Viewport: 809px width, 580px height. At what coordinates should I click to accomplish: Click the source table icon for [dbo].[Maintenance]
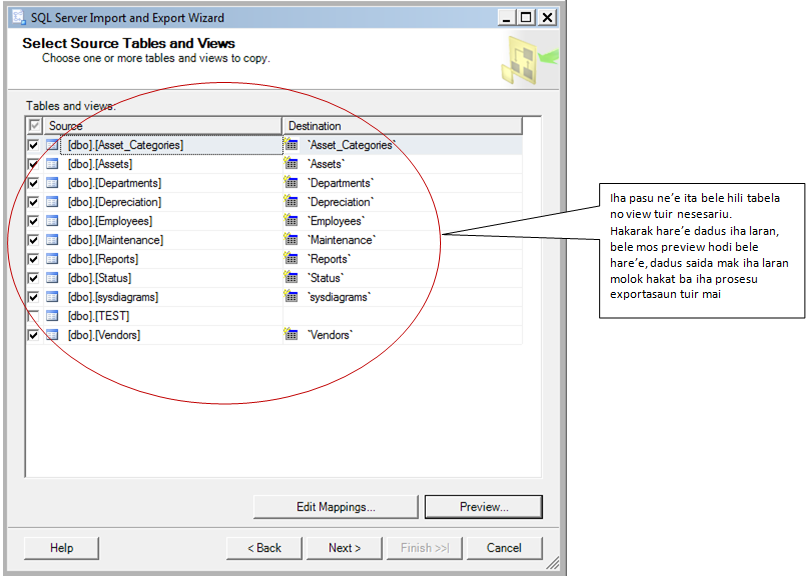52,240
